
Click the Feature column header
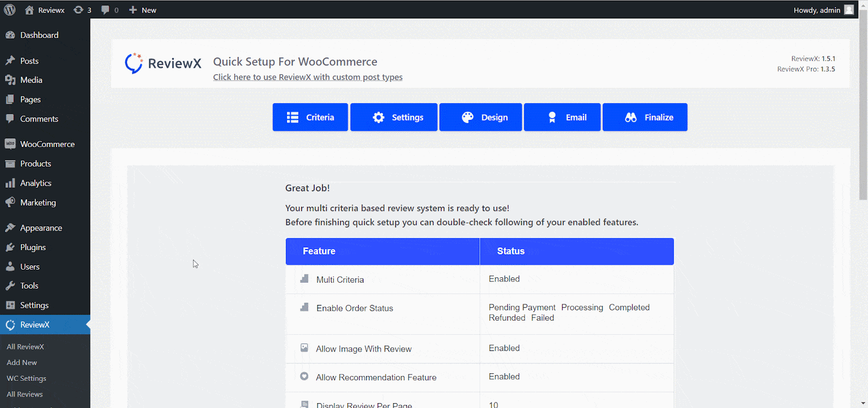pos(382,251)
